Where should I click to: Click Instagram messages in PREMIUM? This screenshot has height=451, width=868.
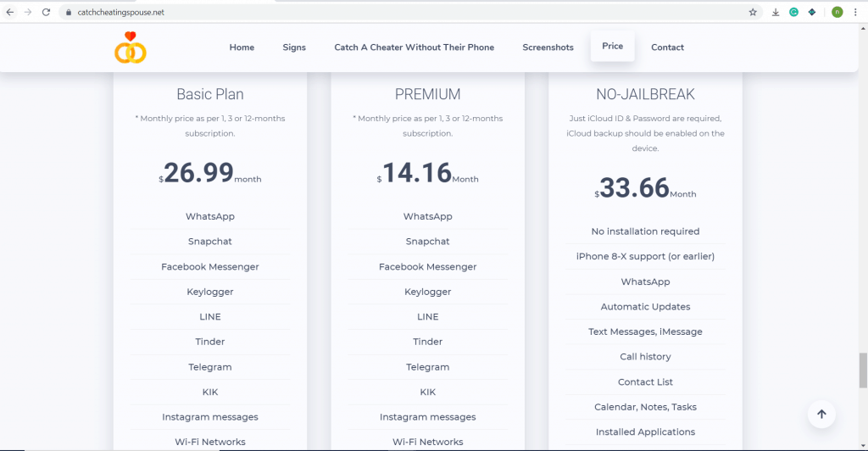point(427,417)
